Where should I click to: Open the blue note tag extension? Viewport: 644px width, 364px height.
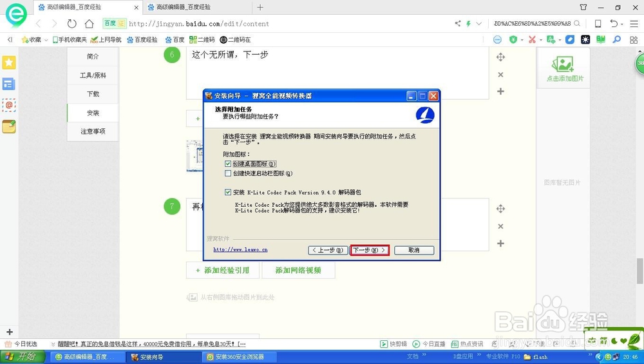tap(570, 39)
